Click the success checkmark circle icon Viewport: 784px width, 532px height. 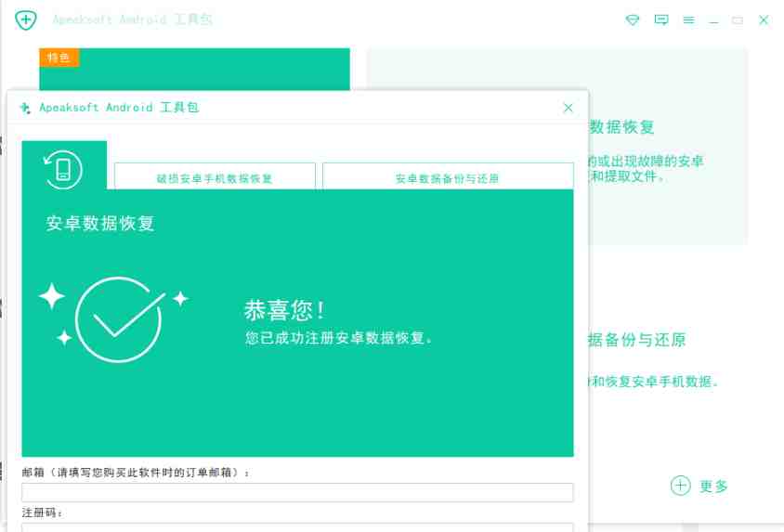(x=119, y=319)
